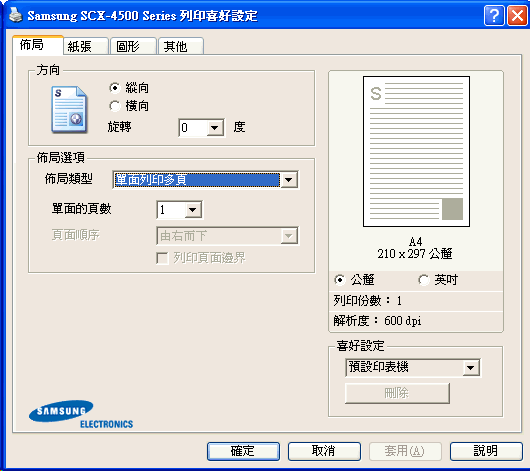
Task: Switch to the 圖形 tab
Action: (134, 46)
